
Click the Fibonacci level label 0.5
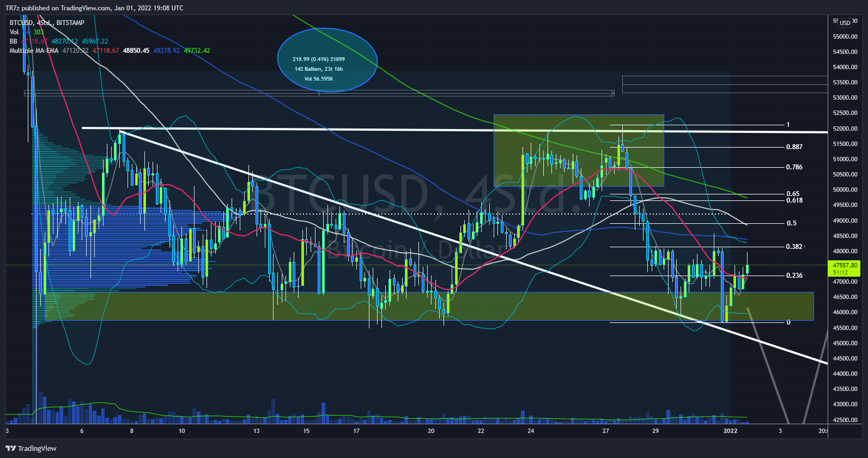[x=791, y=223]
